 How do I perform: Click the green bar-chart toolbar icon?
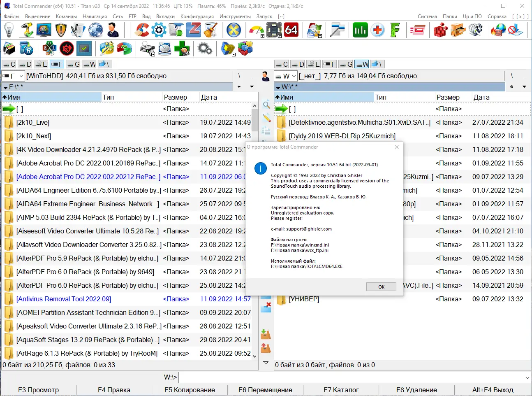click(360, 30)
